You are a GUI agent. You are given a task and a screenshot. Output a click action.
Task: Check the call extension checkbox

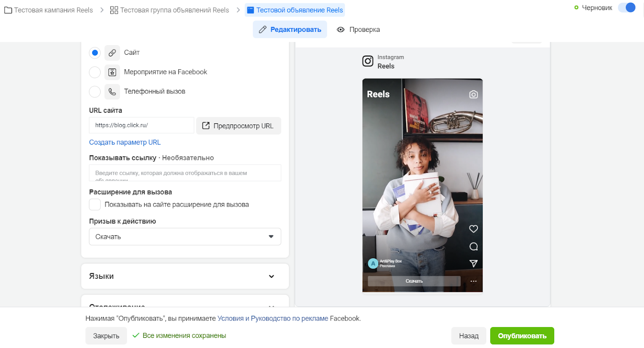(x=95, y=205)
